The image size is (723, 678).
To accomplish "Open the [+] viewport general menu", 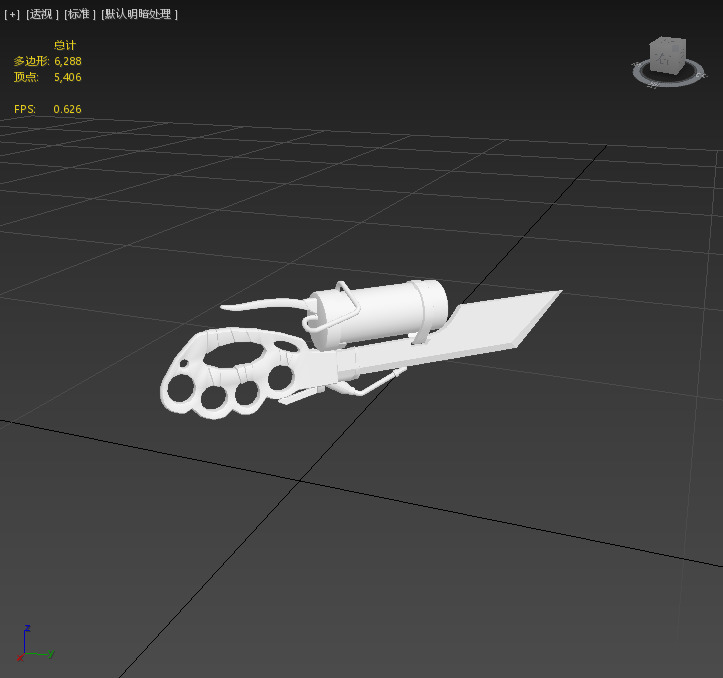I will pos(12,14).
